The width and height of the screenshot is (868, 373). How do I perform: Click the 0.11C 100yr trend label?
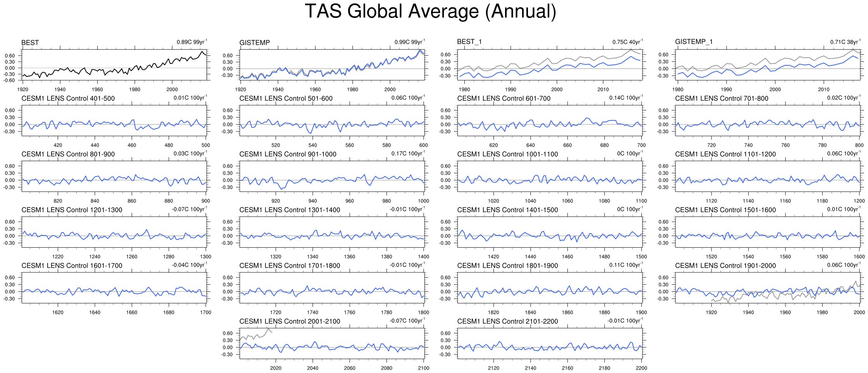(x=626, y=265)
